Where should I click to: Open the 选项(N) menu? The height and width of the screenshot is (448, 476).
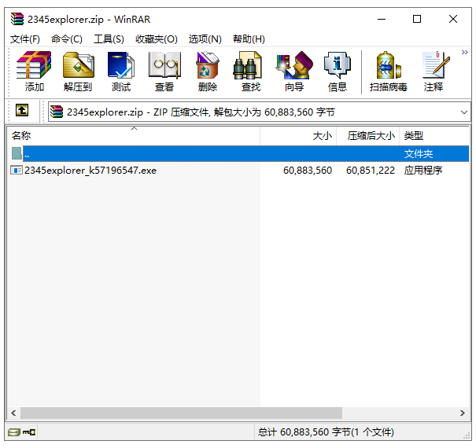(205, 39)
